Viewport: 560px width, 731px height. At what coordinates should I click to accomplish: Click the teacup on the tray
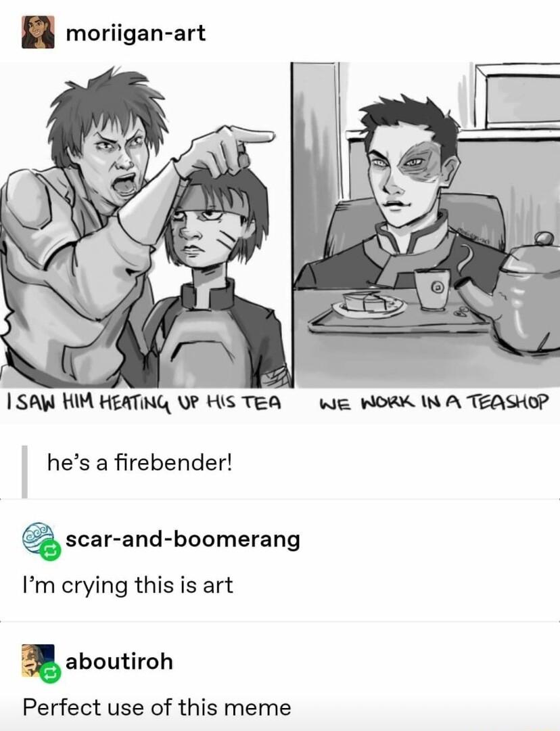click(x=432, y=288)
